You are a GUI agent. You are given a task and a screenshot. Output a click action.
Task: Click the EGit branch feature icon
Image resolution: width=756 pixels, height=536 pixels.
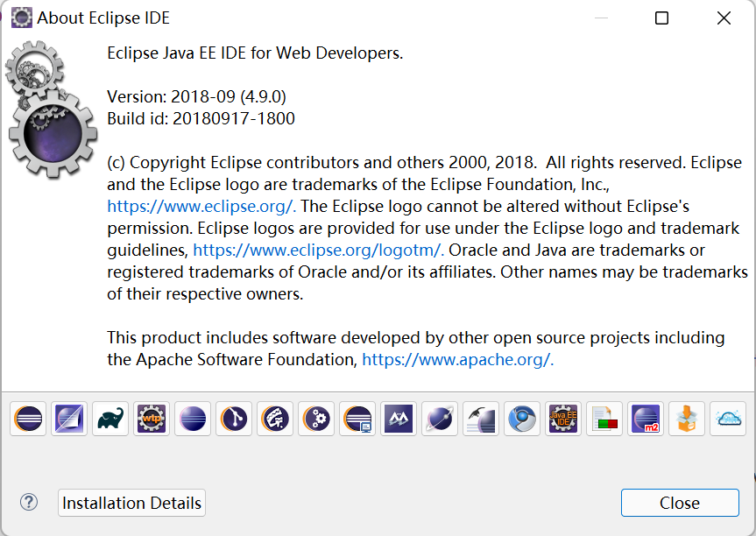(x=233, y=419)
